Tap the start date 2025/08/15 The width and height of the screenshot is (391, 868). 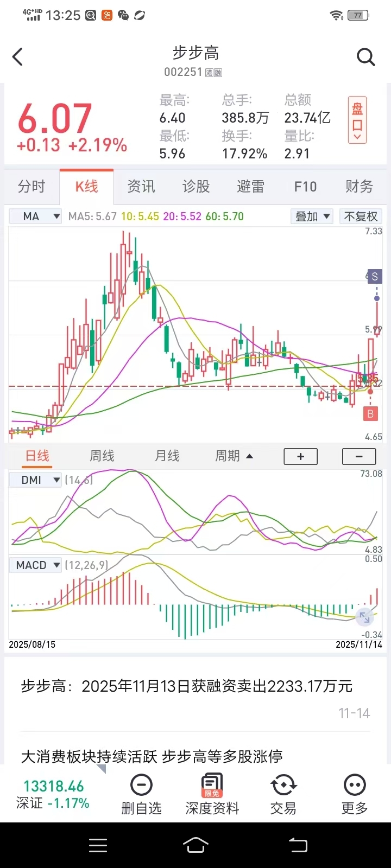point(32,644)
